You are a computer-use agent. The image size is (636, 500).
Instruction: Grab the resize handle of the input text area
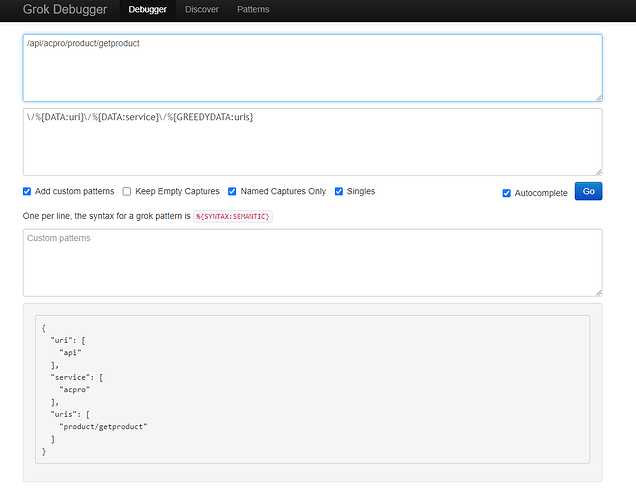(x=598, y=97)
